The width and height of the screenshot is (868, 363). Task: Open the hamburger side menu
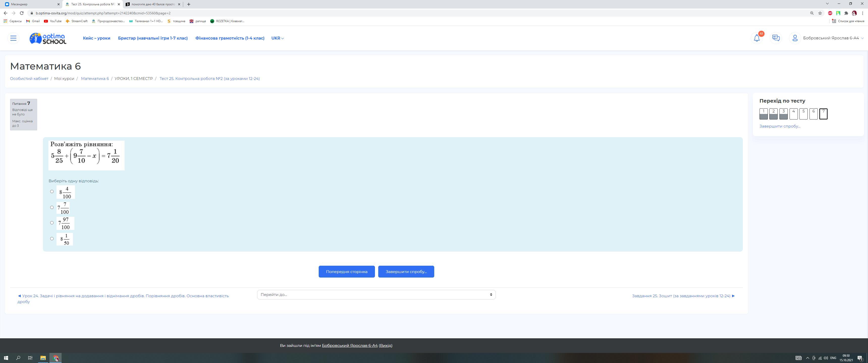[13, 38]
